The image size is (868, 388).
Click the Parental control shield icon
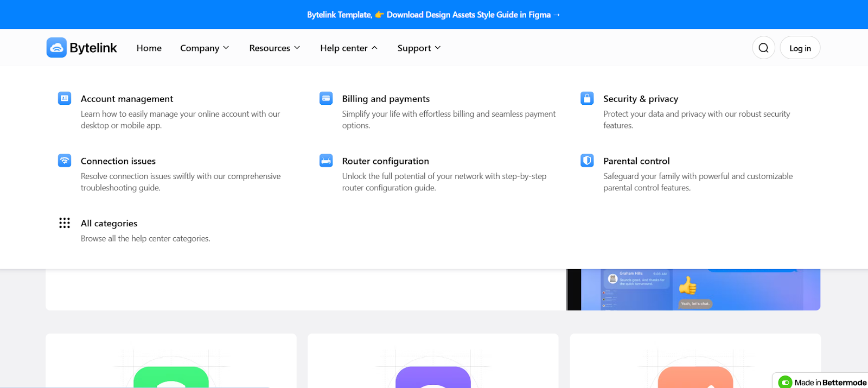tap(587, 161)
